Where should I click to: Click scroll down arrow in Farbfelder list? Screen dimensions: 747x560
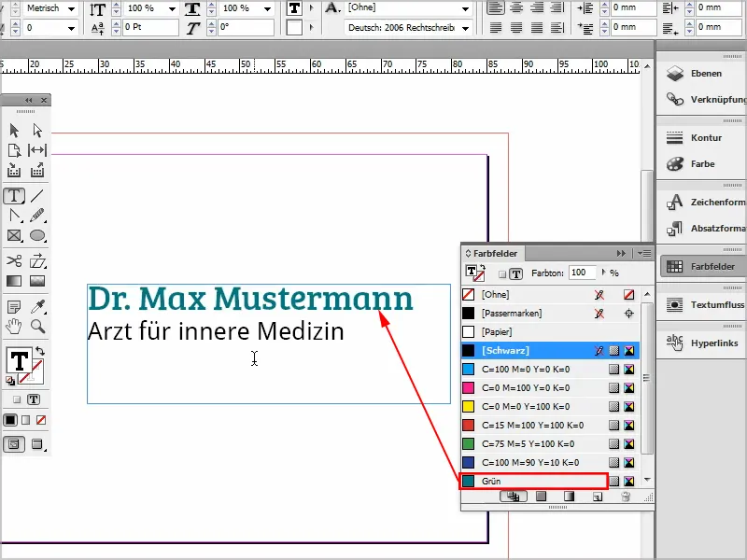pos(647,480)
